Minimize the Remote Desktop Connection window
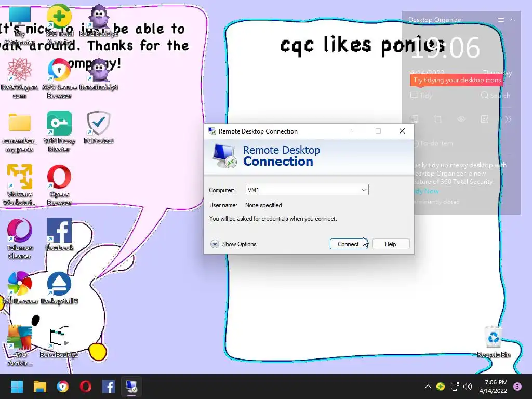The image size is (532, 399). pyautogui.click(x=355, y=131)
